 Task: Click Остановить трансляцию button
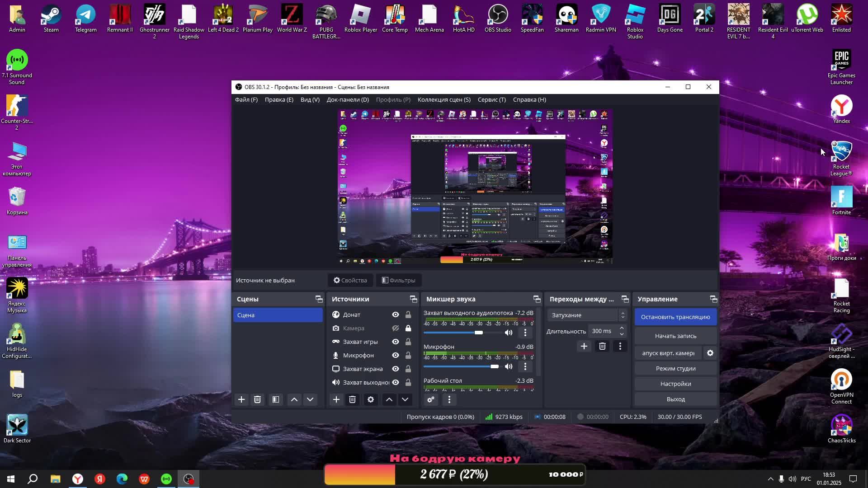[675, 317]
